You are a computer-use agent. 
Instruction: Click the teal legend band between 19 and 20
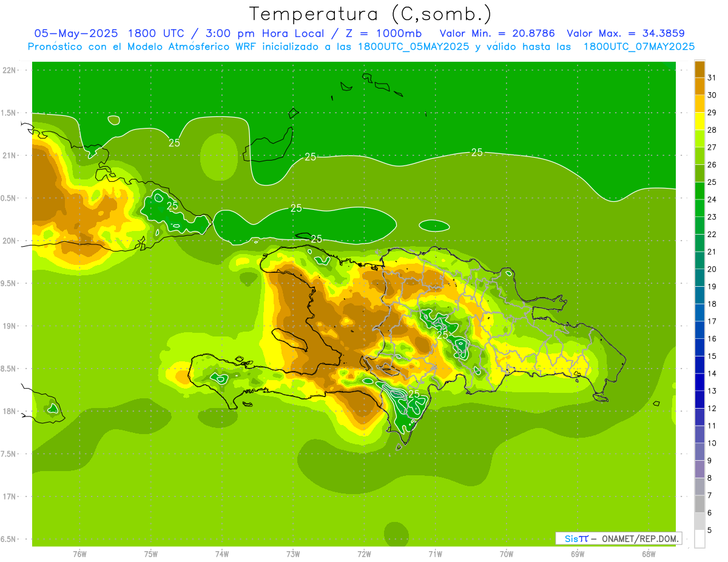tap(699, 278)
